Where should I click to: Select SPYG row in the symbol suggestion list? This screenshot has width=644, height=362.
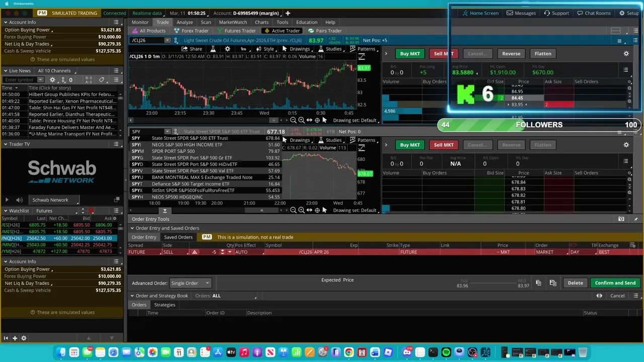[x=205, y=158]
